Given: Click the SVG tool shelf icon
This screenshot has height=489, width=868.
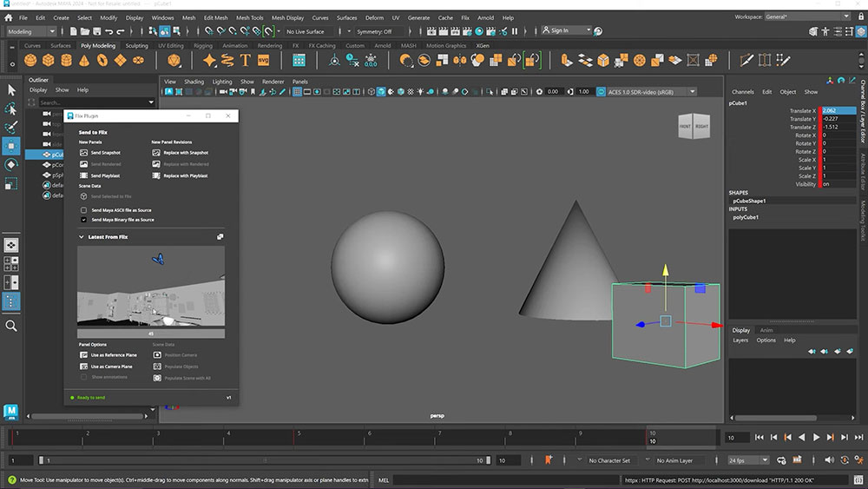Looking at the screenshot, I should click(264, 60).
